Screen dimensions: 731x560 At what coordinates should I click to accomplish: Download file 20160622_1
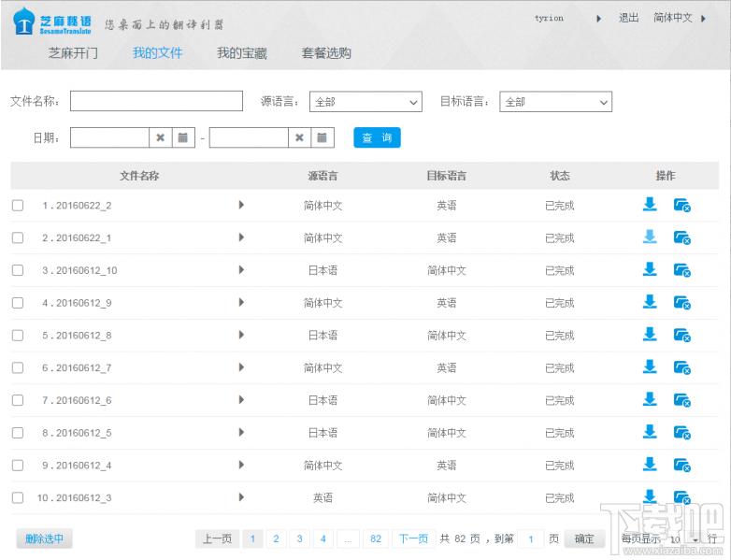coord(650,237)
